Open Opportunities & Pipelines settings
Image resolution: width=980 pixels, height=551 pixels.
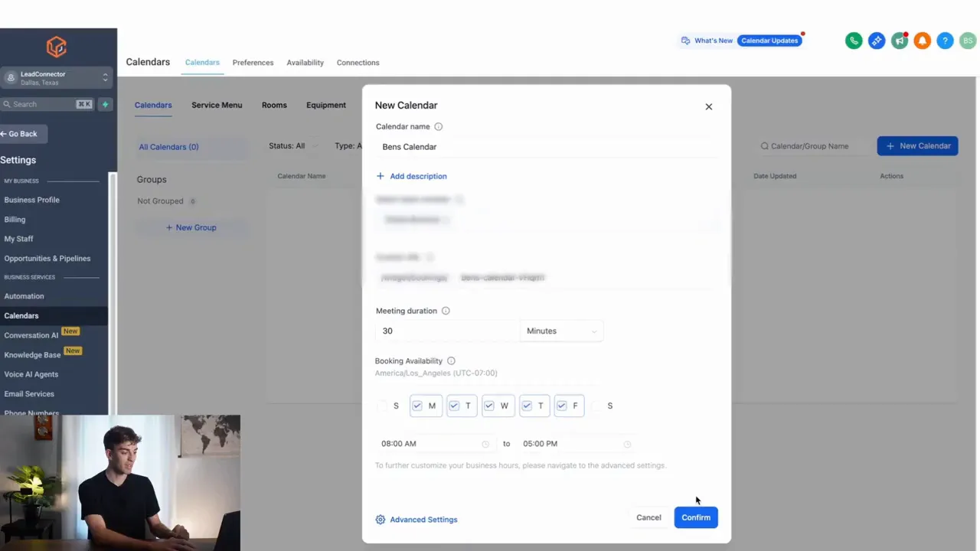coord(47,259)
